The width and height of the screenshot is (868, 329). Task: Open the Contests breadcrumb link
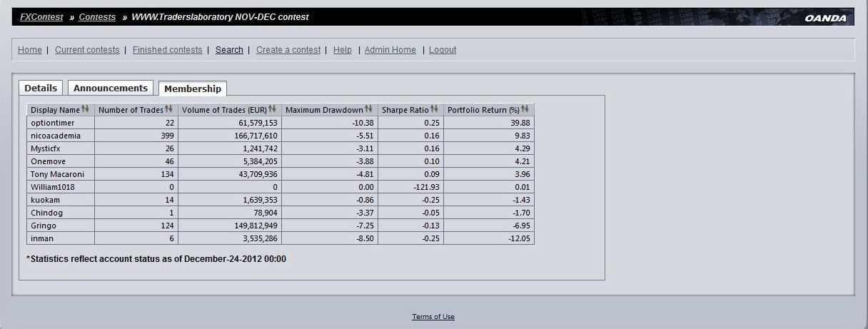(x=97, y=16)
